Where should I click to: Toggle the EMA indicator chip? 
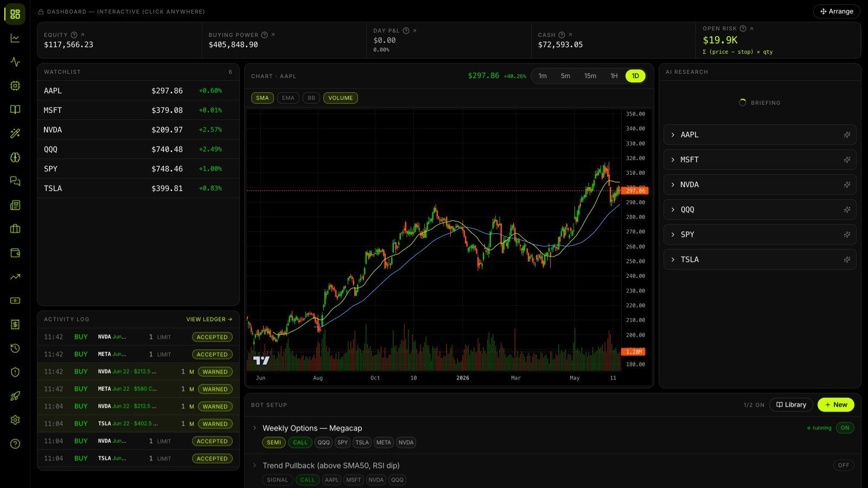click(288, 98)
